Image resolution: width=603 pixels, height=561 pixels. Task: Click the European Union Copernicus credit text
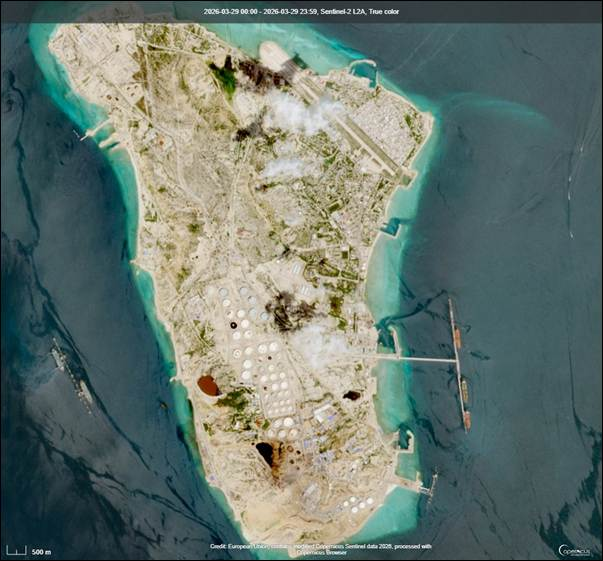(x=321, y=549)
